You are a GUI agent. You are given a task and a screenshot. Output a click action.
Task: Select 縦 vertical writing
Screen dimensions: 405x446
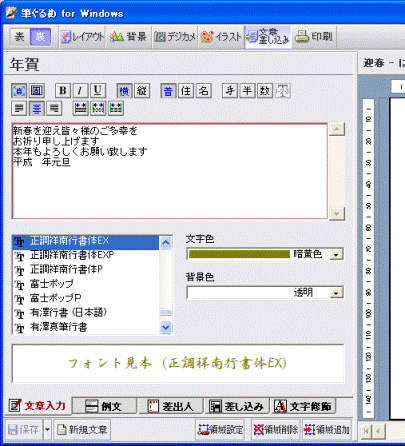(142, 91)
